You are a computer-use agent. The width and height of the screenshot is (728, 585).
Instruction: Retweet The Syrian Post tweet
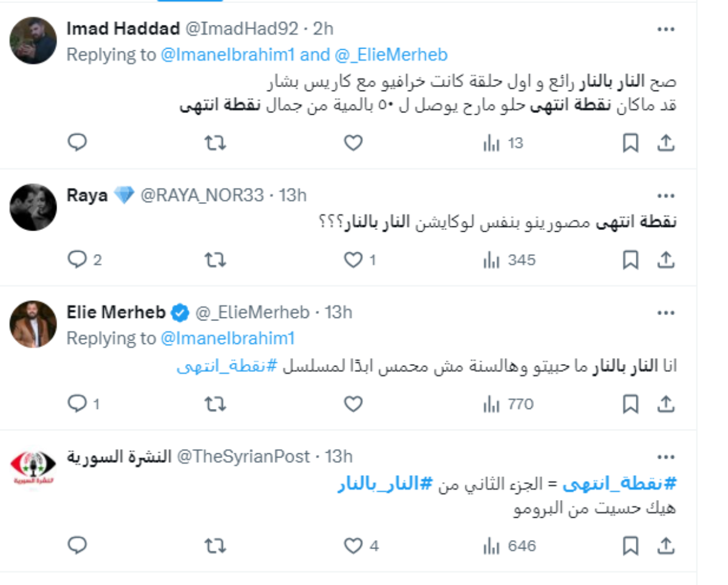point(215,546)
